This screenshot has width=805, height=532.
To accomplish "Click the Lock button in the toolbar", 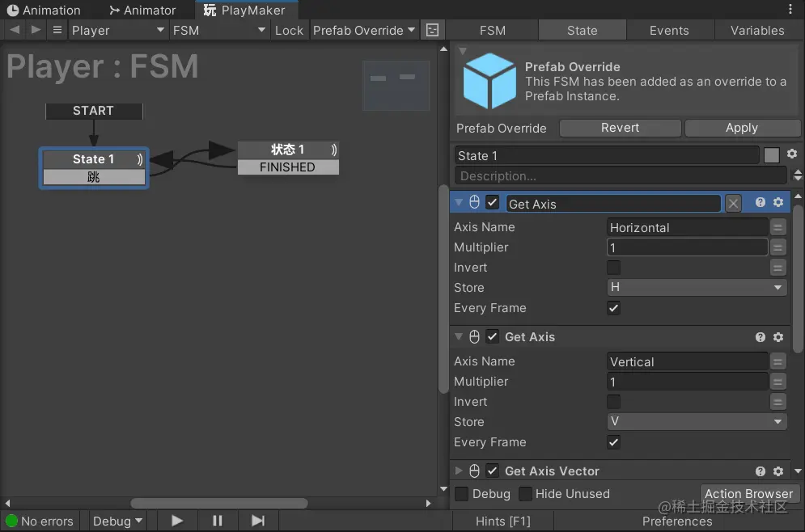I will (289, 30).
